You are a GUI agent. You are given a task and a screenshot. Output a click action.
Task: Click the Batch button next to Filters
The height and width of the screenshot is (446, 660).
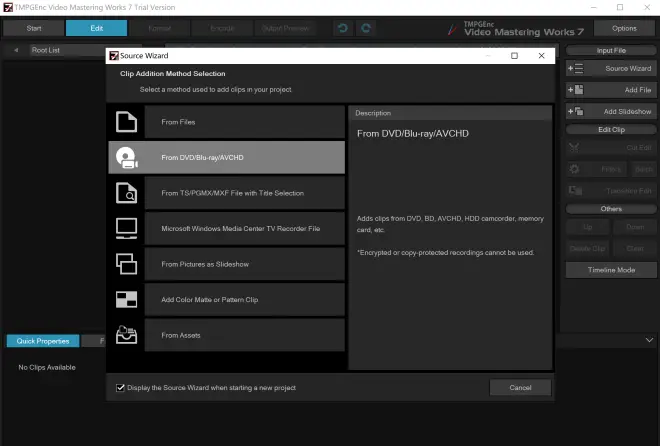(644, 169)
